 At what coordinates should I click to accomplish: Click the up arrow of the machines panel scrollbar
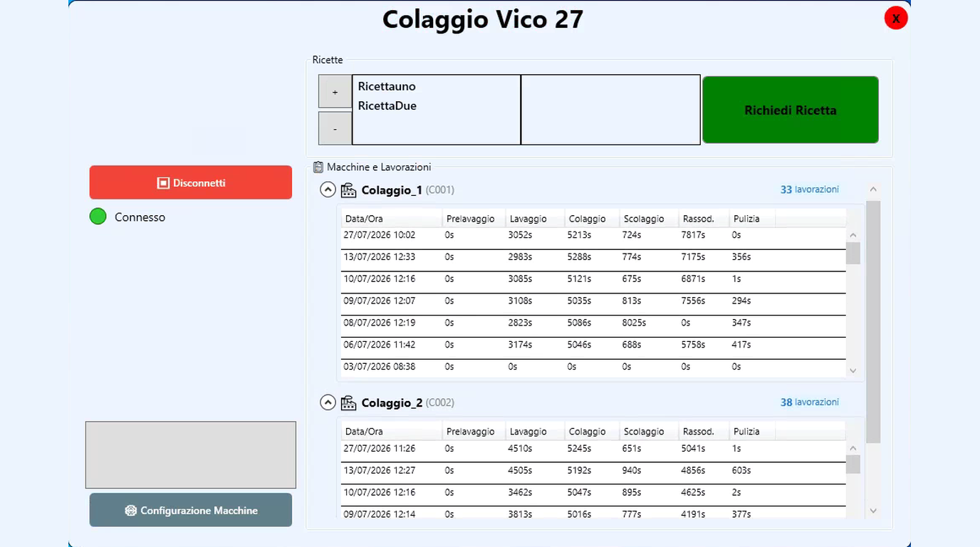coord(873,189)
